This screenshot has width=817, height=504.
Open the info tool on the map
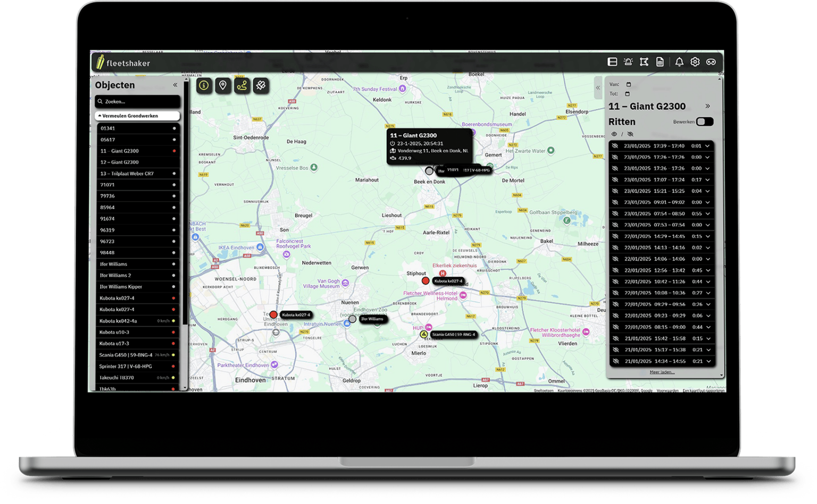click(x=204, y=85)
